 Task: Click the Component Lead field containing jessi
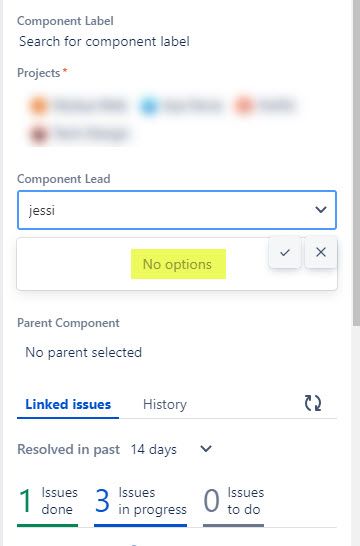[177, 210]
